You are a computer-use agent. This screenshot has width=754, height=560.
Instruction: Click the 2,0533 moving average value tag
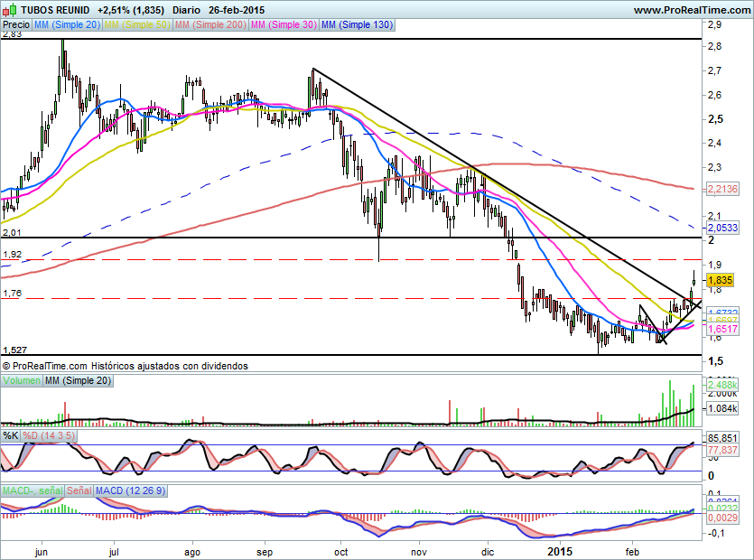coord(722,229)
